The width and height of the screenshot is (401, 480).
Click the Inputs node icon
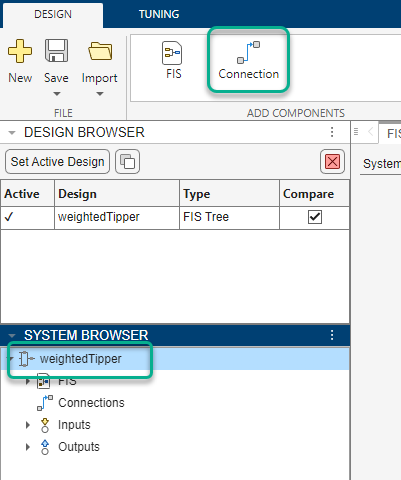45,425
